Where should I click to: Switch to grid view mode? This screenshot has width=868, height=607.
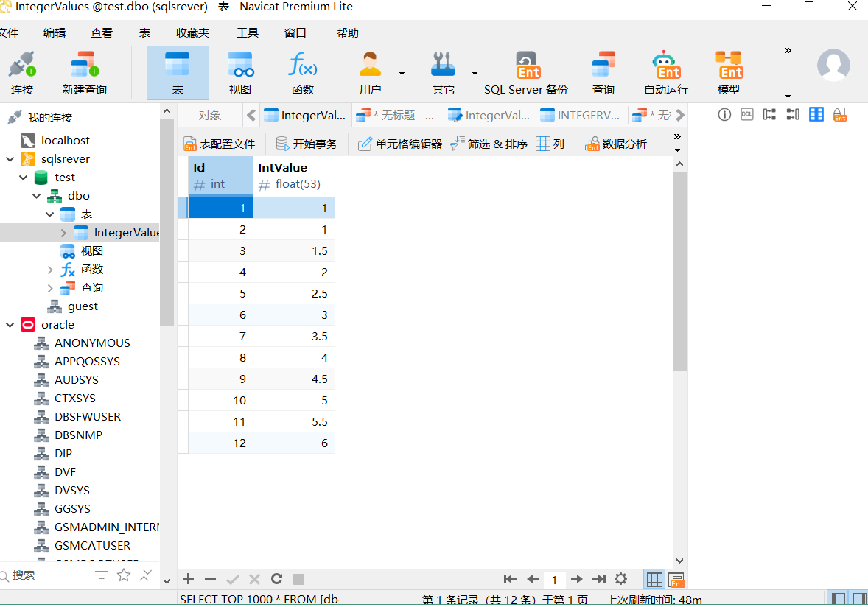[x=654, y=579]
